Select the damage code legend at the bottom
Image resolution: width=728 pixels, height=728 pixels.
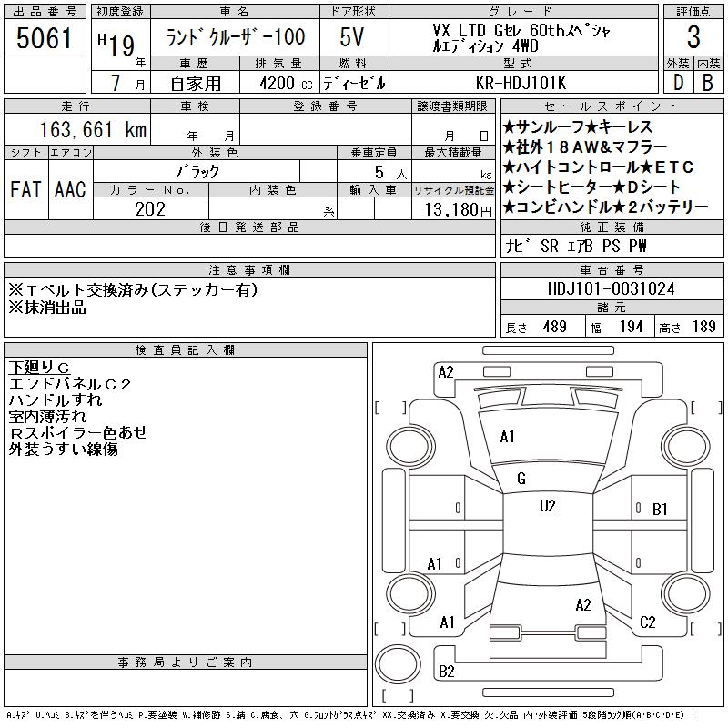pyautogui.click(x=350, y=715)
